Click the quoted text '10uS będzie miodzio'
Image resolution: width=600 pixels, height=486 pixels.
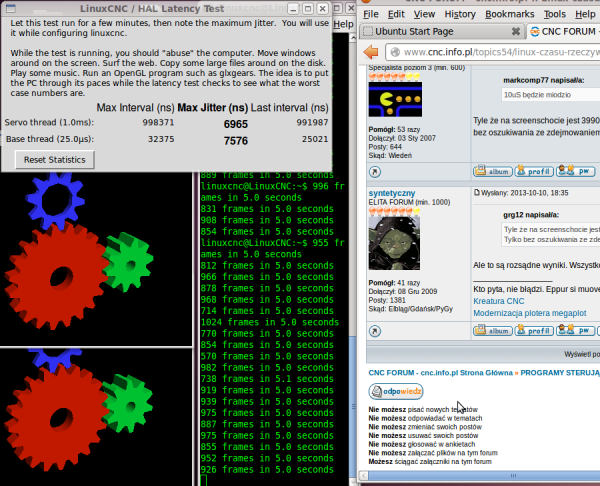click(x=537, y=95)
